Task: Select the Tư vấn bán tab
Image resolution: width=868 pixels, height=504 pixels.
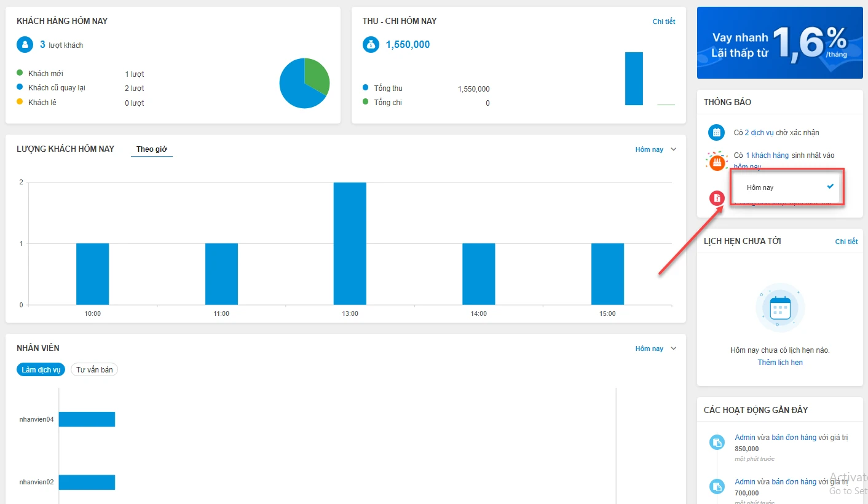Action: click(94, 370)
